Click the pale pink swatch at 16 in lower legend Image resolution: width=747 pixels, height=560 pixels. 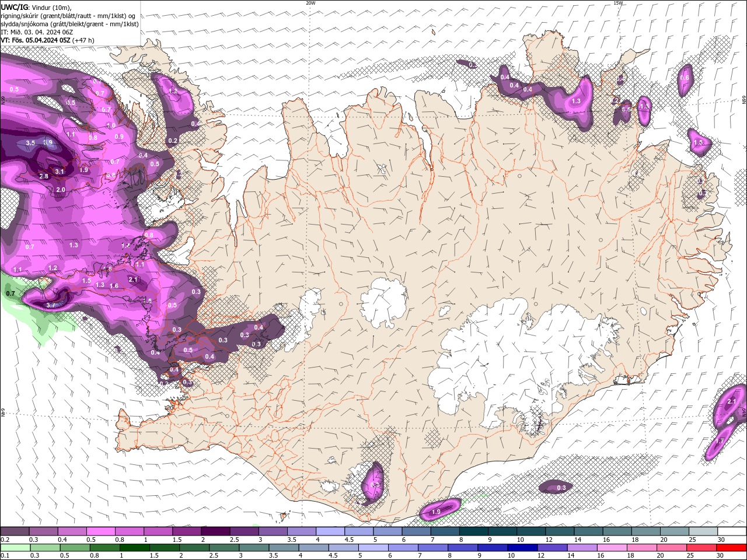[x=612, y=548]
